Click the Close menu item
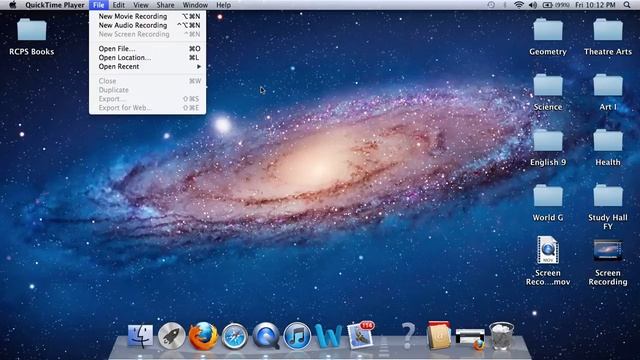The width and height of the screenshot is (640, 360). [148, 81]
